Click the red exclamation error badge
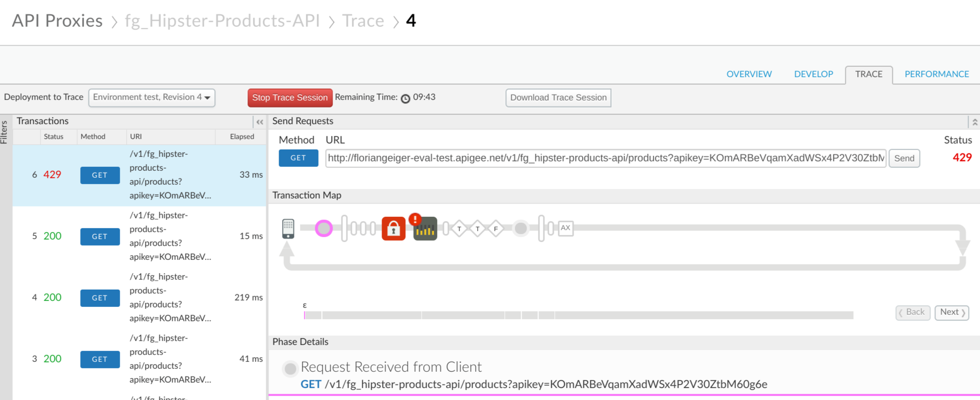Viewport: 980px width, 400px height. click(415, 219)
